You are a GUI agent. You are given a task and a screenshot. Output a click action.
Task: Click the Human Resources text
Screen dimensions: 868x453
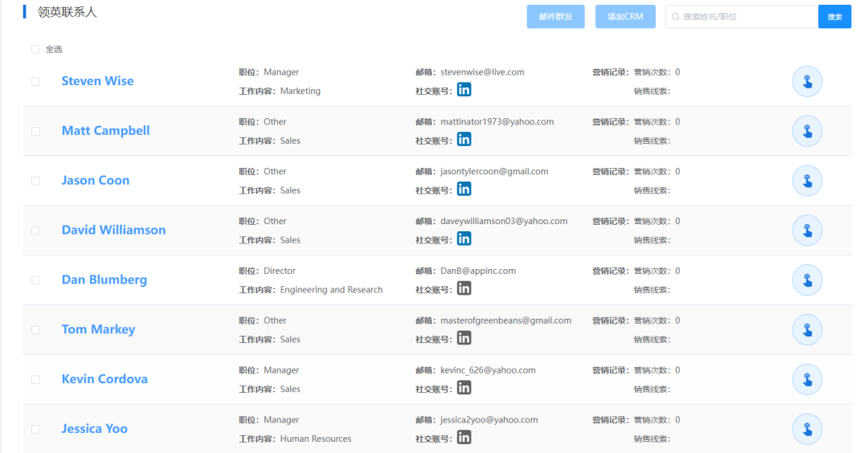pos(316,439)
